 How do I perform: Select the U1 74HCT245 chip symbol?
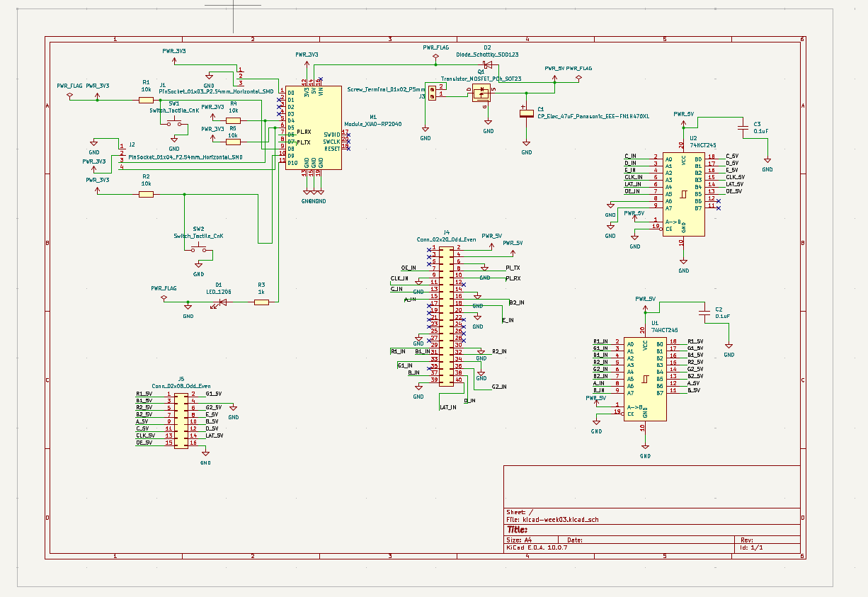point(645,378)
